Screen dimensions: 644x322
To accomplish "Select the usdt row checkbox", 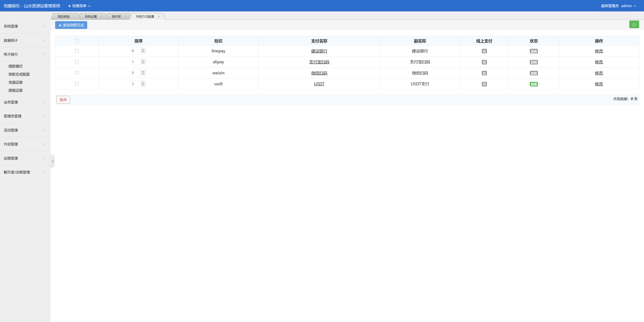I will click(77, 84).
